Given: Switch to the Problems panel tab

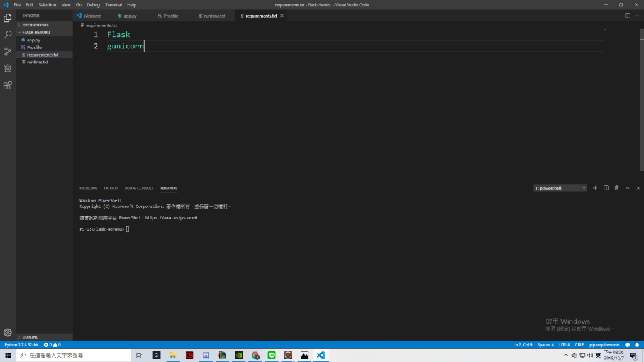Looking at the screenshot, I should 88,188.
